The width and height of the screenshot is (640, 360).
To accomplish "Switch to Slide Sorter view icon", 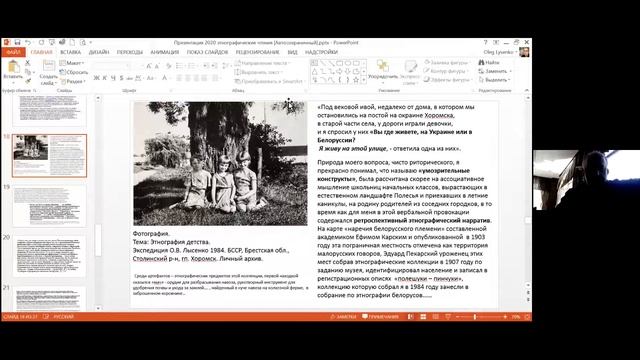I will [x=423, y=317].
